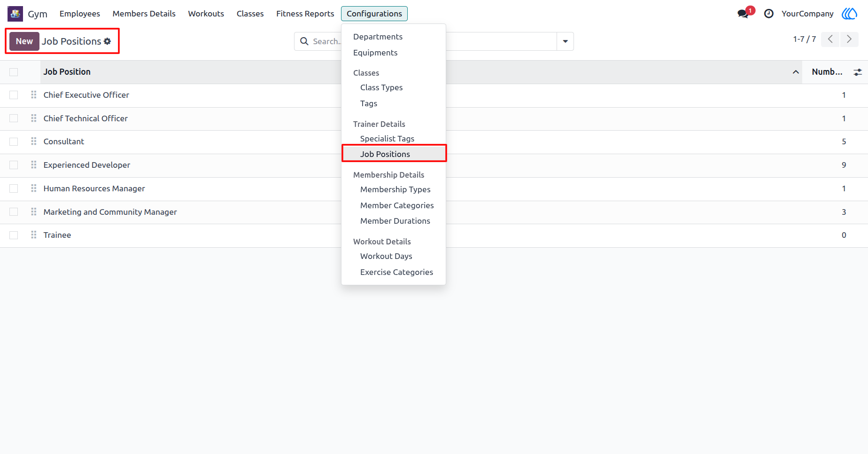The width and height of the screenshot is (868, 454).
Task: Grab the drag handle of Experienced Developer row
Action: (x=34, y=165)
